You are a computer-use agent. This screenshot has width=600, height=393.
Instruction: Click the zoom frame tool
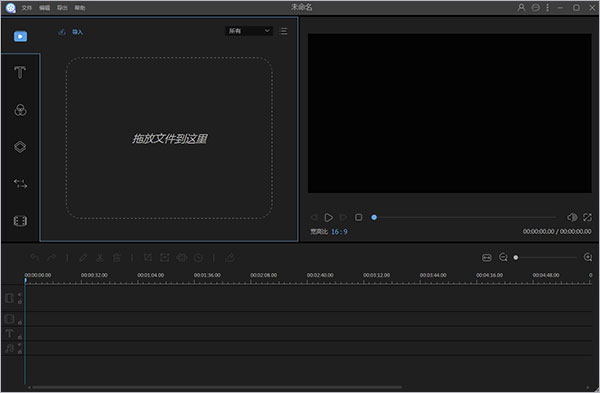pyautogui.click(x=165, y=258)
